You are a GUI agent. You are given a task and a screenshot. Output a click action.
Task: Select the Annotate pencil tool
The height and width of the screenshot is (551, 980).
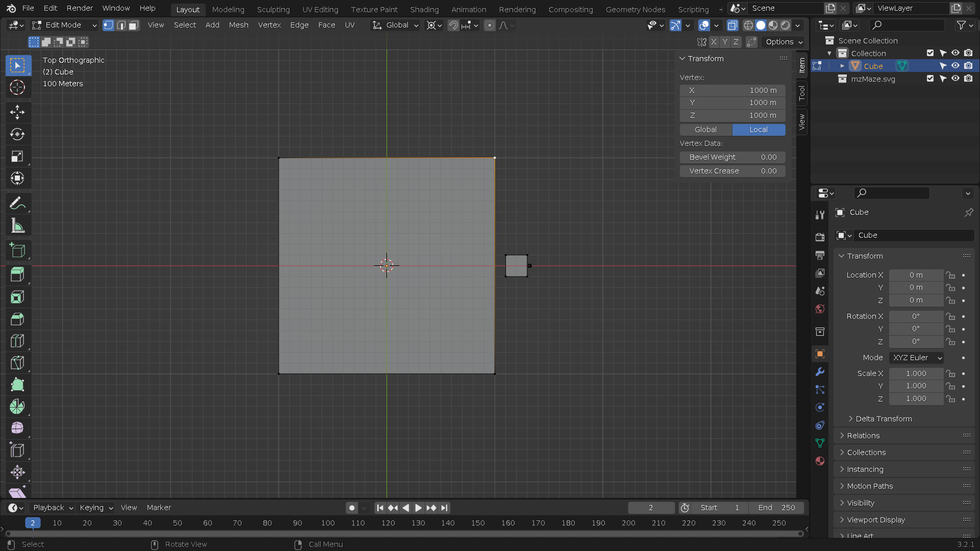click(x=17, y=204)
